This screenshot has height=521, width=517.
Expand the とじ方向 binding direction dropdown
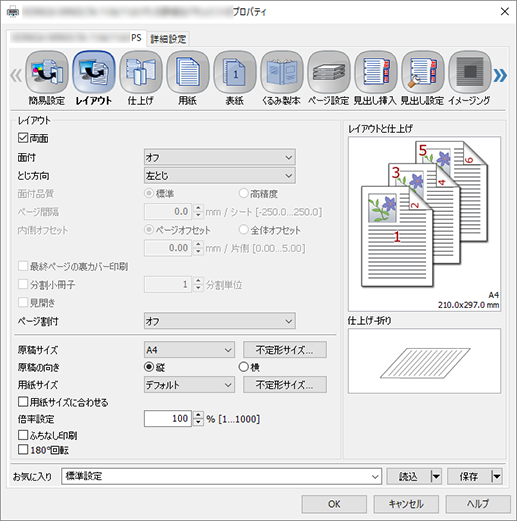tap(220, 176)
